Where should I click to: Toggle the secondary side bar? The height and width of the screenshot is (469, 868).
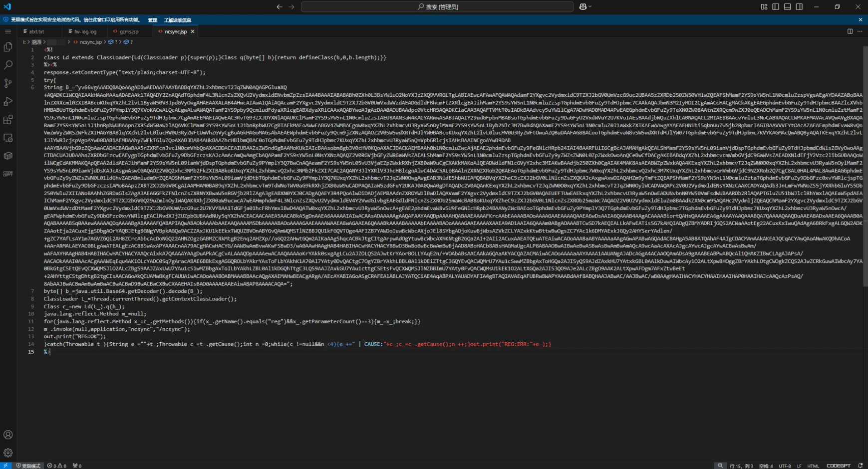[x=800, y=6]
